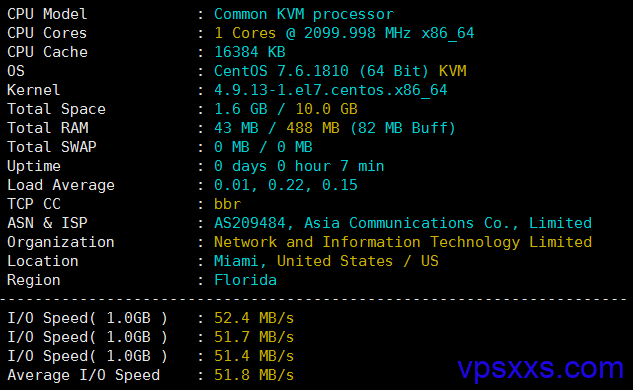The height and width of the screenshot is (390, 633).
Task: Select the CPU Cores label
Action: pos(47,33)
